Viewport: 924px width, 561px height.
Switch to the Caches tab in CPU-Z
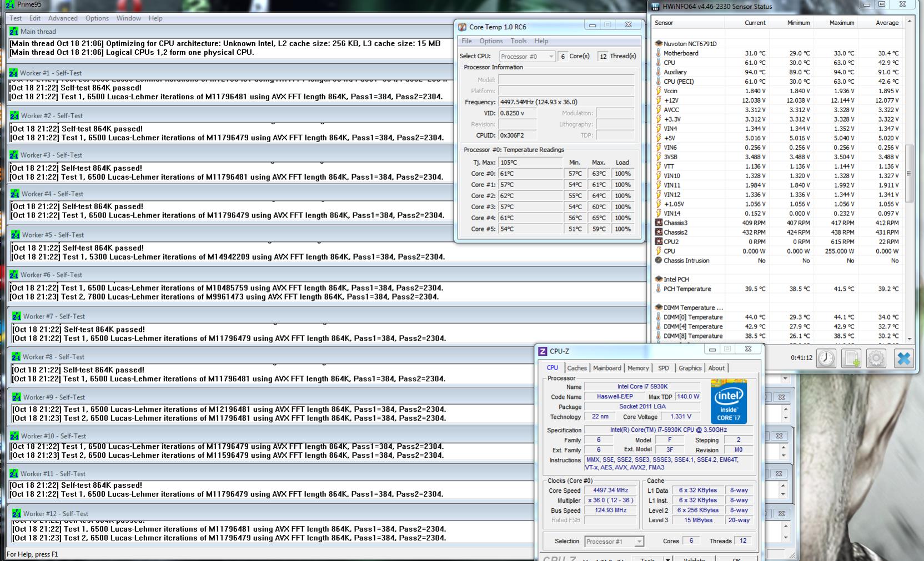tap(577, 368)
